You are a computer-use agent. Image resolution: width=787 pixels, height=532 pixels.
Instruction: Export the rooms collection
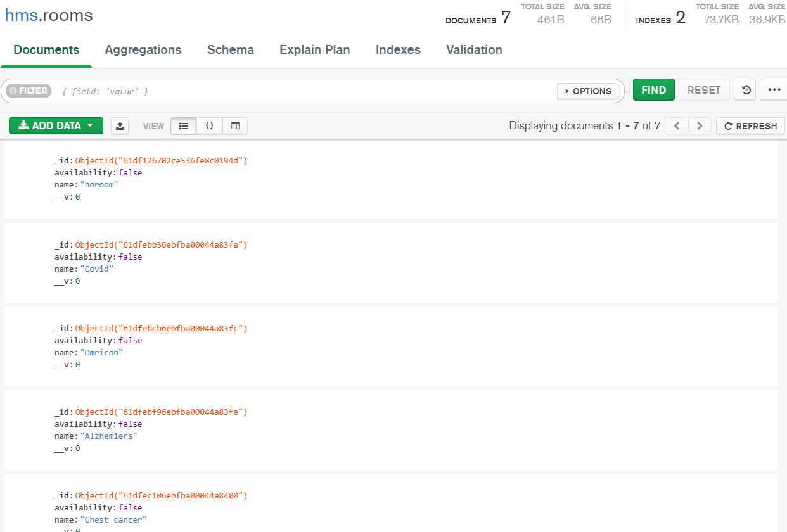(120, 125)
